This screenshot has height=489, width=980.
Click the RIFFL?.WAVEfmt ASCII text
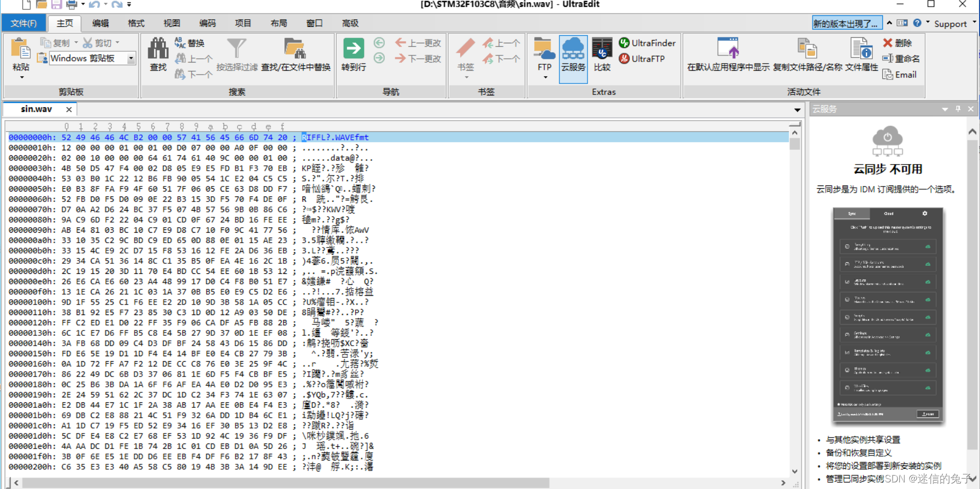(335, 137)
